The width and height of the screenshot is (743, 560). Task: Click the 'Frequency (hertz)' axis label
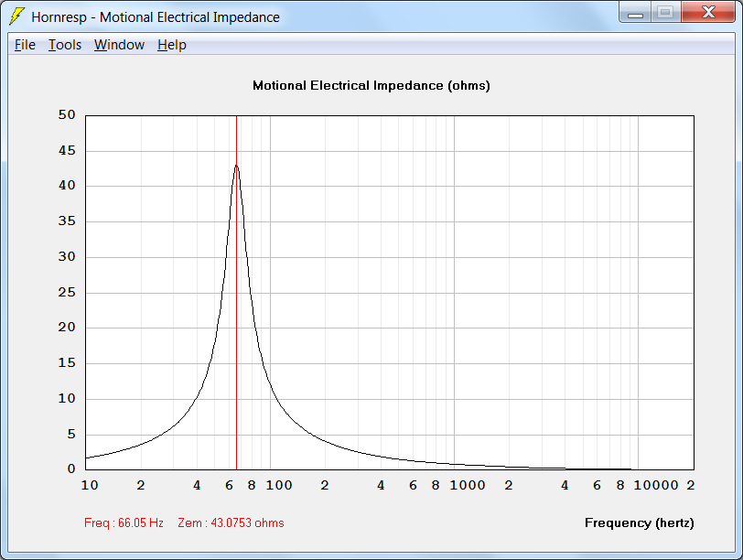pyautogui.click(x=640, y=523)
